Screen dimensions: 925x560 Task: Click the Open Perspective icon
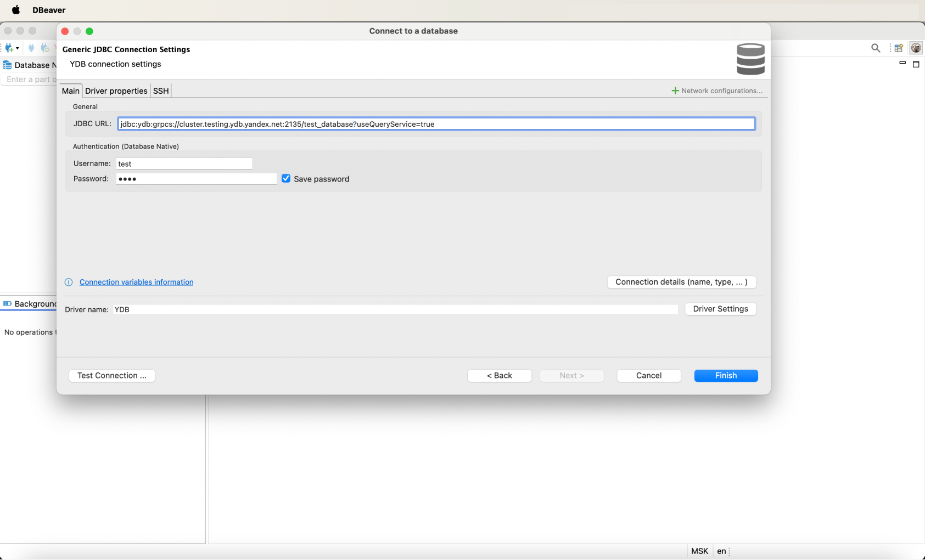click(899, 48)
